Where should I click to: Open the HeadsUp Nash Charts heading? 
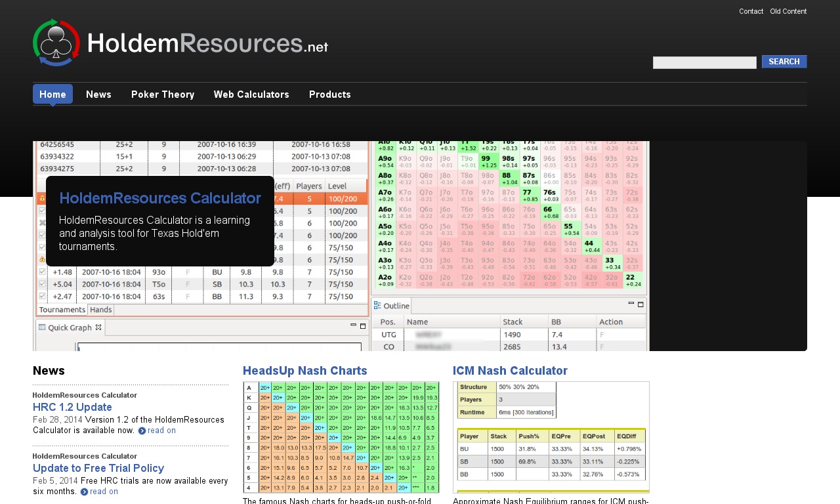[305, 371]
